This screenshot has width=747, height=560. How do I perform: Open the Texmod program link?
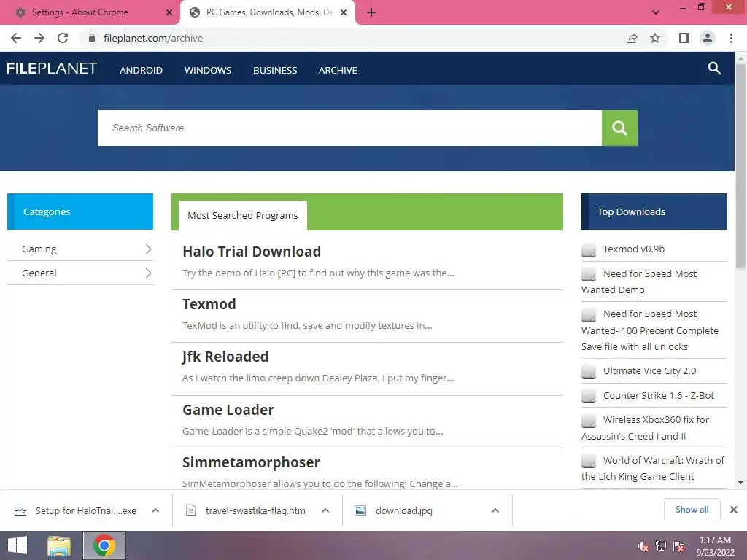(209, 304)
